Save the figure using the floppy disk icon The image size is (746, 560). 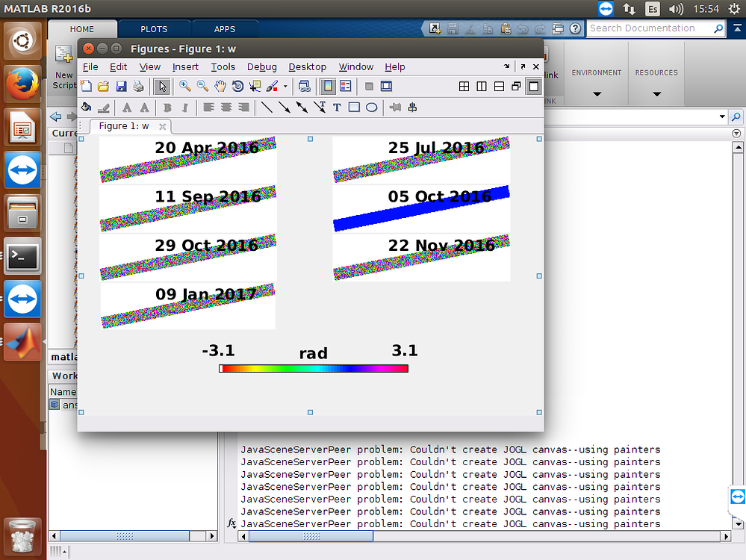(x=121, y=86)
